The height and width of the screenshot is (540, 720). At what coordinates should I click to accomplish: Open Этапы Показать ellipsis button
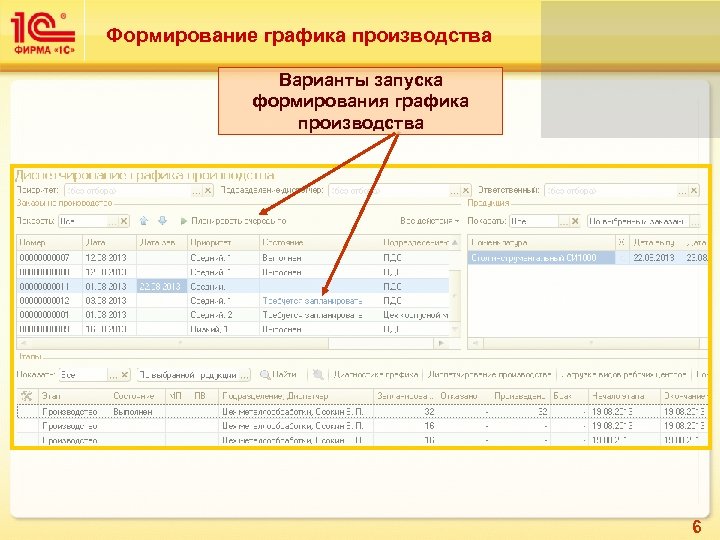(113, 375)
